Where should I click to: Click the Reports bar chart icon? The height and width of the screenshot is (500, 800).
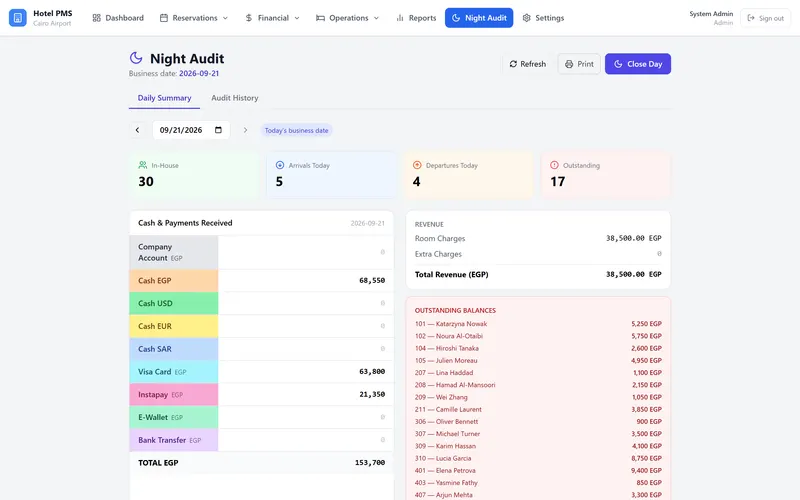tap(400, 18)
